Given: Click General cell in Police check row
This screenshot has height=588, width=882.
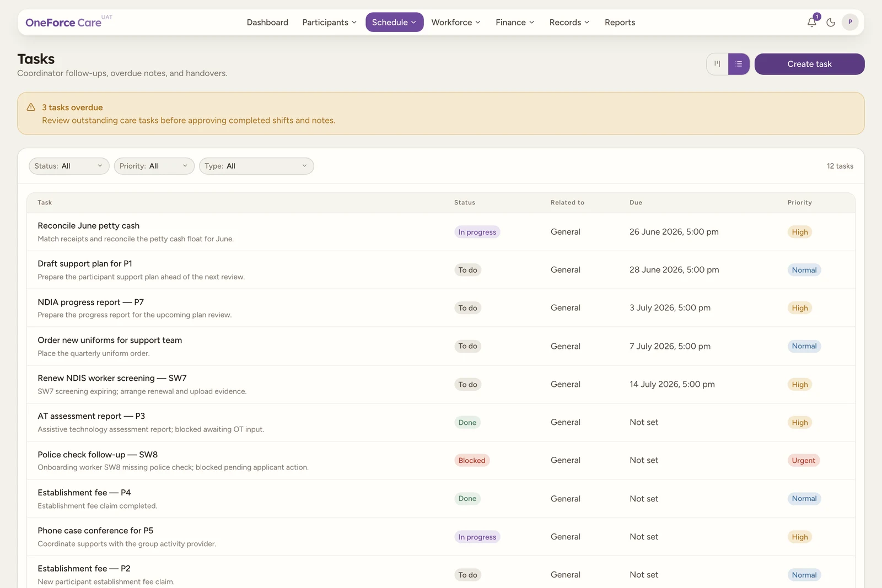Looking at the screenshot, I should (565, 460).
